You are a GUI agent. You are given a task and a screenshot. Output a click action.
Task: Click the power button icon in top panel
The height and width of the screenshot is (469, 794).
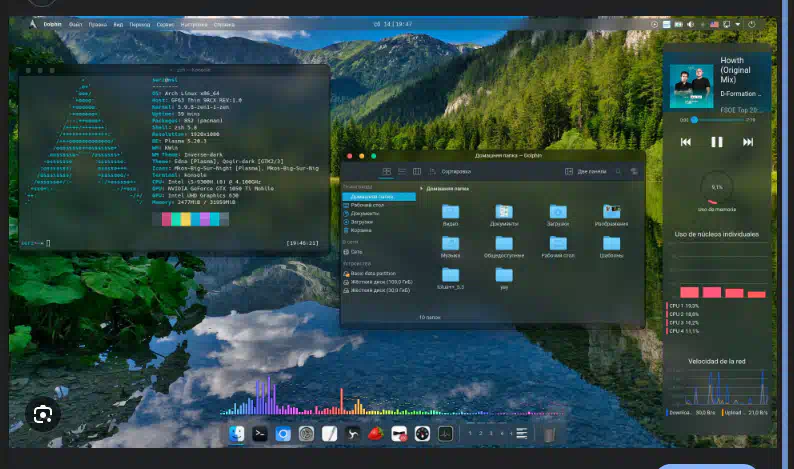(751, 24)
